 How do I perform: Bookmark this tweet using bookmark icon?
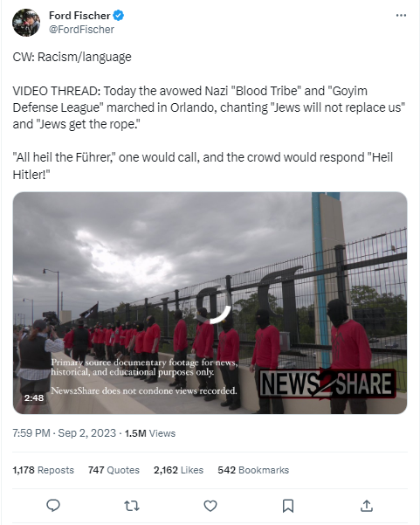pos(288,506)
